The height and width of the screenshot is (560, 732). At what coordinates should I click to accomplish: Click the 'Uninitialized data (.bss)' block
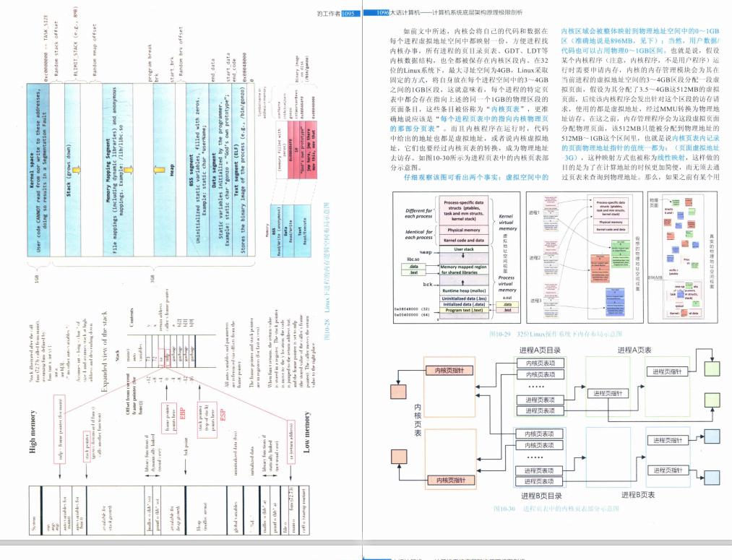[x=464, y=298]
